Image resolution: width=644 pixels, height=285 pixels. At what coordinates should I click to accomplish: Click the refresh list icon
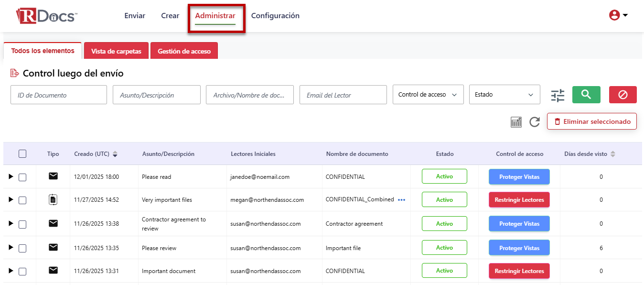tap(535, 122)
